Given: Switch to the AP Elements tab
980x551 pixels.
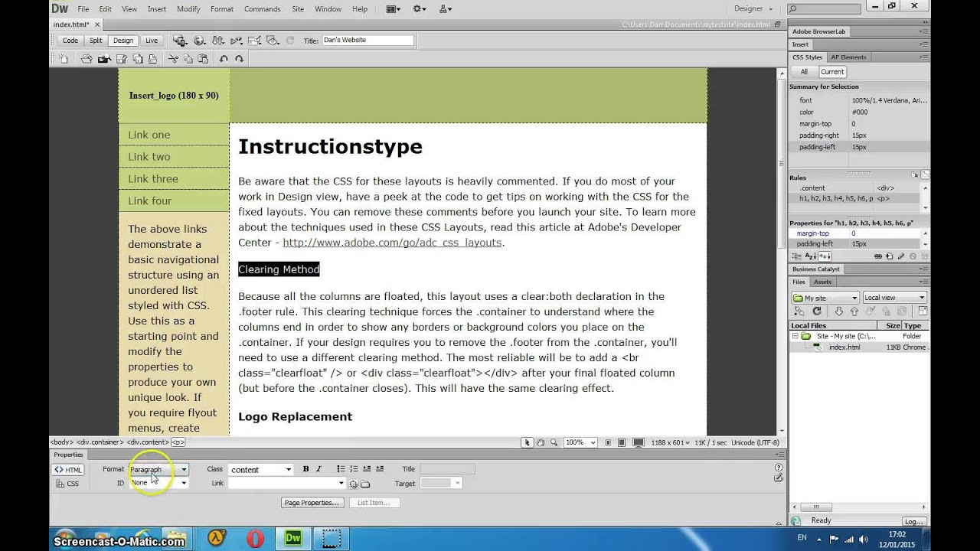Looking at the screenshot, I should [x=848, y=57].
